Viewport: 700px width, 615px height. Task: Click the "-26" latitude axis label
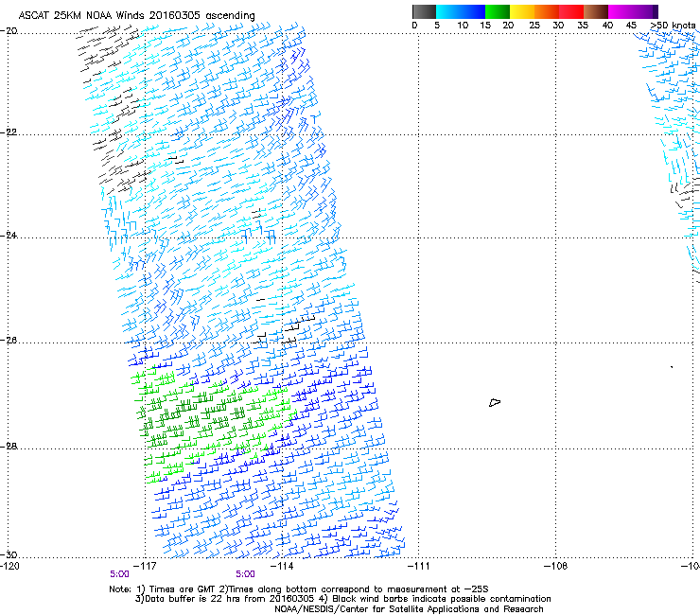pyautogui.click(x=9, y=341)
